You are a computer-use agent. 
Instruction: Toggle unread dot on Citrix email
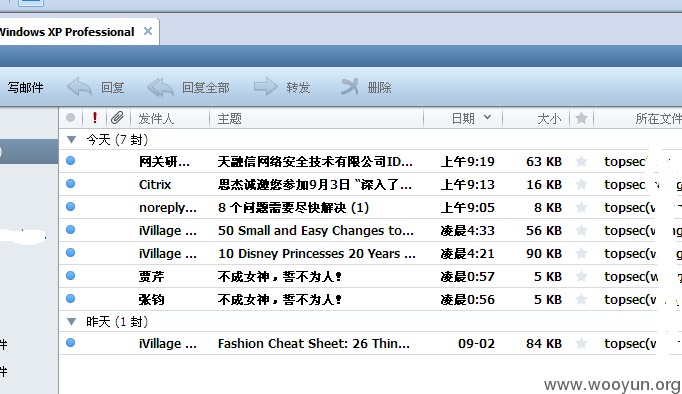70,184
